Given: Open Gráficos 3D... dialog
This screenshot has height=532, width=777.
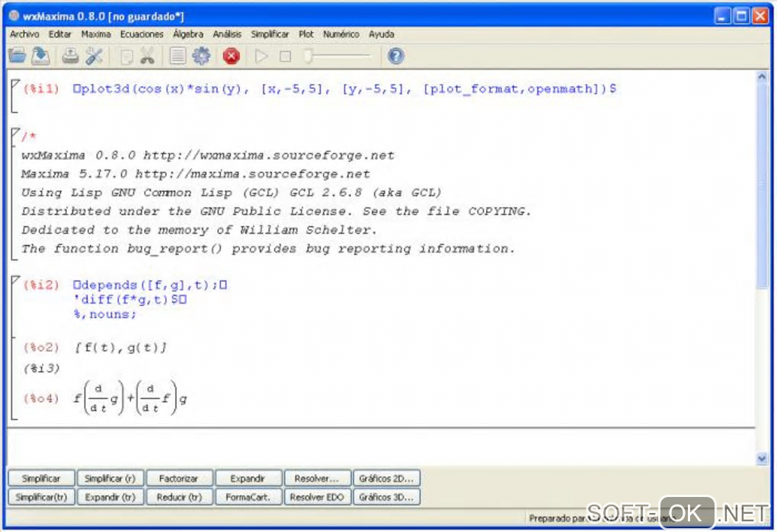Looking at the screenshot, I should (386, 497).
